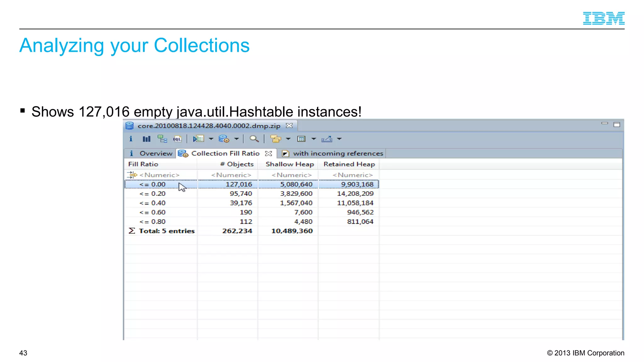Select the <= 0.60 fill ratio row
This screenshot has width=644, height=362.
(x=252, y=212)
